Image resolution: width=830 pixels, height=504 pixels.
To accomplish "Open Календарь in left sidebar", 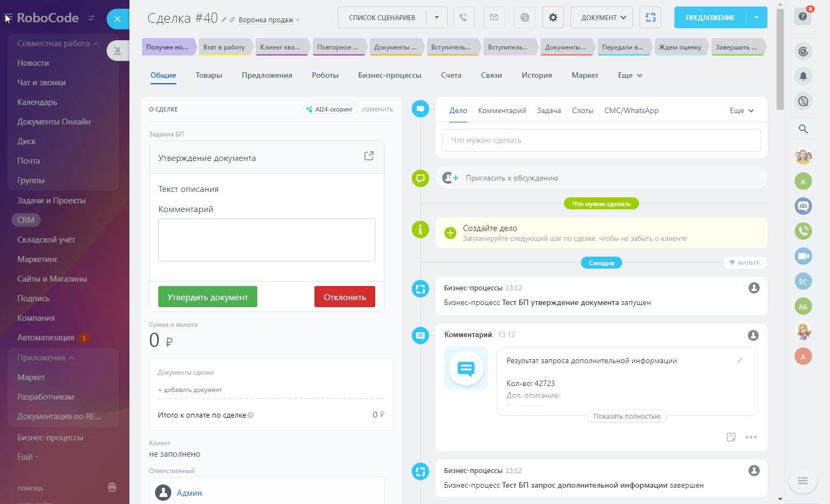I will pyautogui.click(x=37, y=102).
